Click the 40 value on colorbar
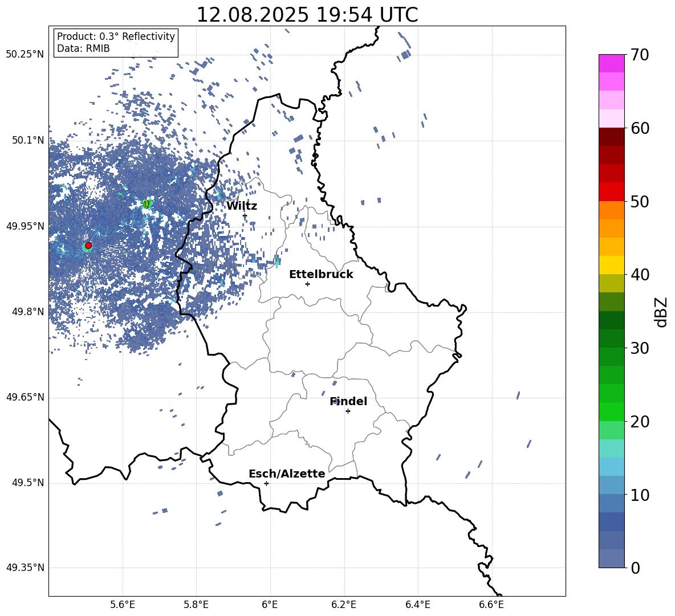Image resolution: width=675 pixels, height=616 pixels. tap(640, 275)
